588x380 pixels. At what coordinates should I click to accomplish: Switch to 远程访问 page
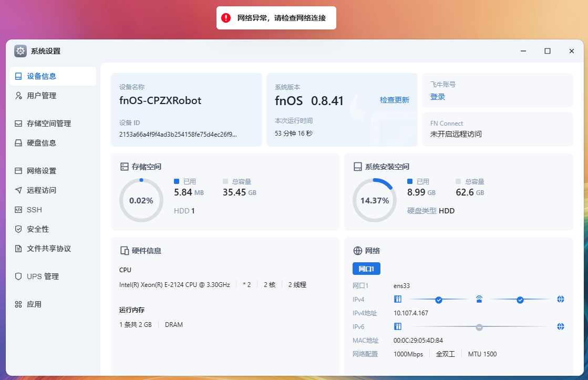tap(53, 190)
